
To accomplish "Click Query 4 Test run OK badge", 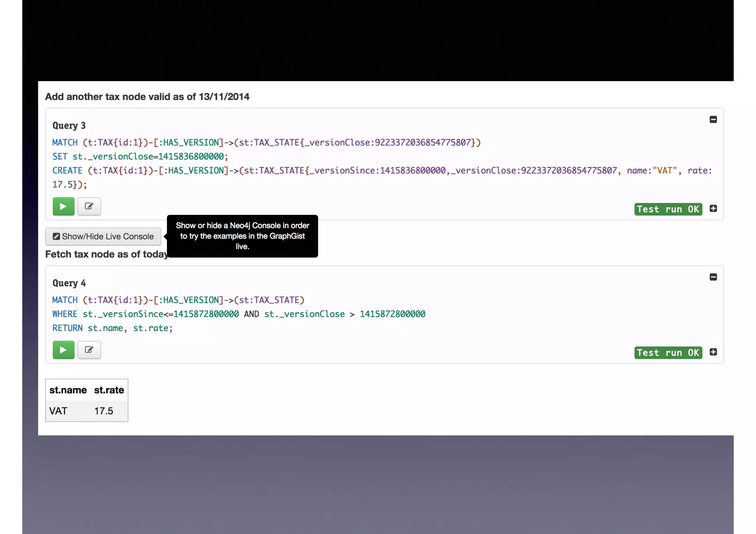I will pos(668,353).
